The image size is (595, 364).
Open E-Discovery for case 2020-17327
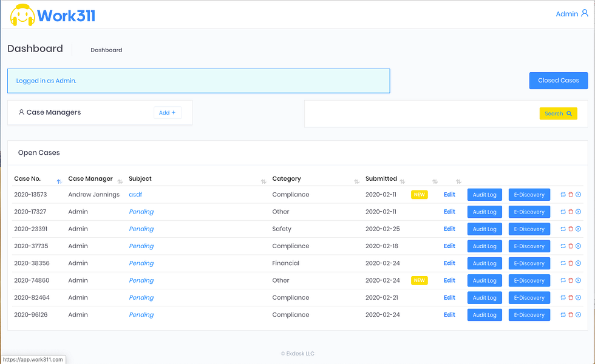coord(529,212)
